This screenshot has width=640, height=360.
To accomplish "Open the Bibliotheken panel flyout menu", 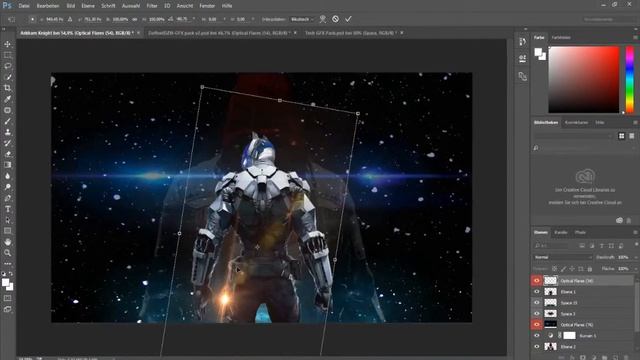I will click(635, 122).
